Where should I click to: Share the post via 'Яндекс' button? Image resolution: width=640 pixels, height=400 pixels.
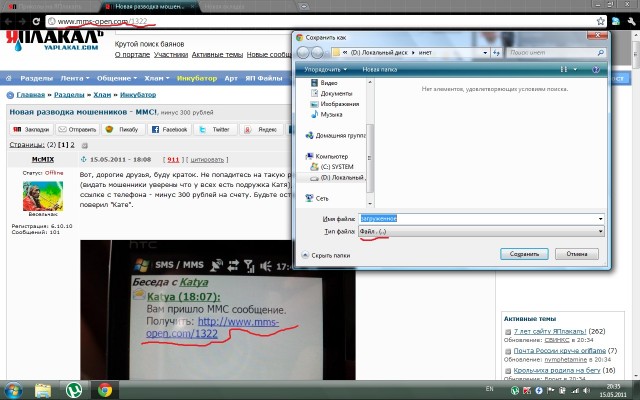(x=261, y=129)
